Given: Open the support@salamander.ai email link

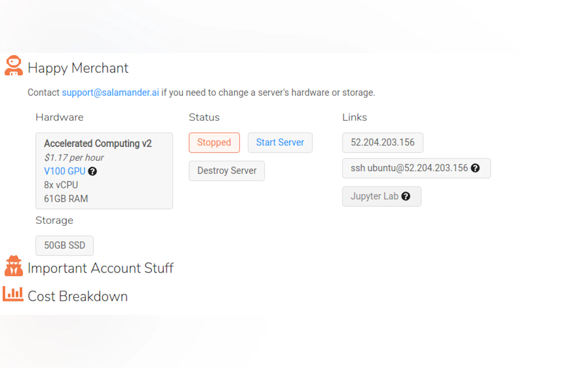Looking at the screenshot, I should pyautogui.click(x=110, y=92).
